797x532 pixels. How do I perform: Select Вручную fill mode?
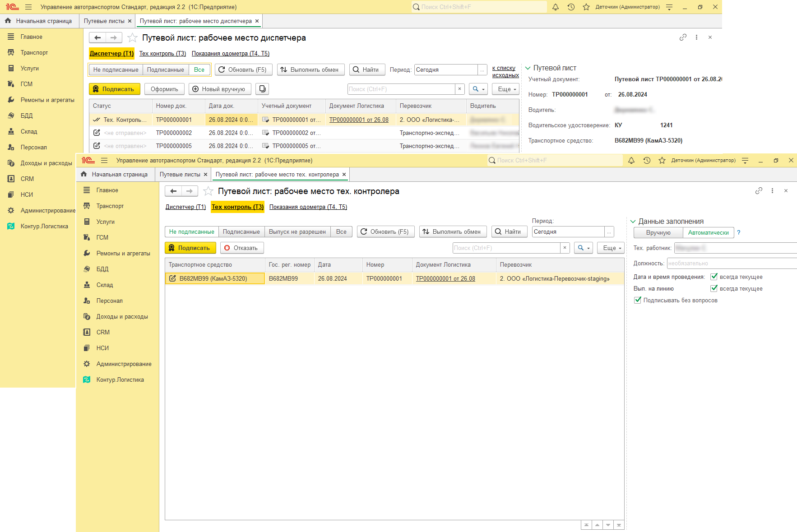point(658,233)
